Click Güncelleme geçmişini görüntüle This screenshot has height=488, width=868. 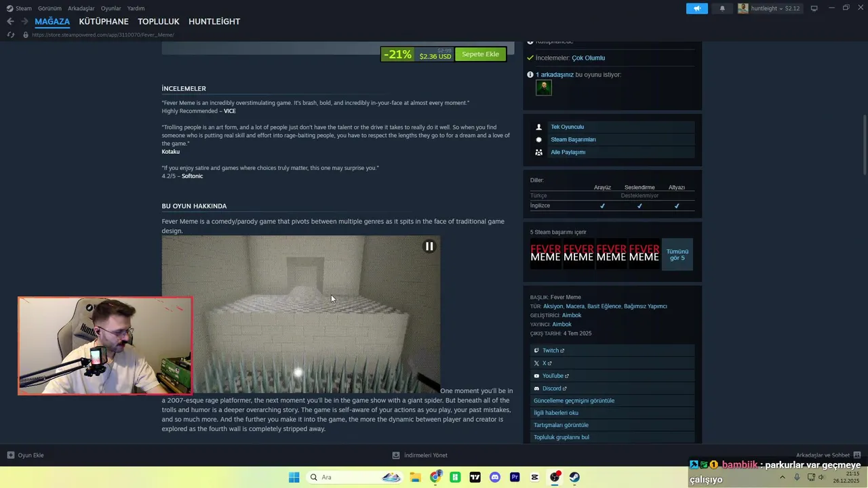(612, 401)
